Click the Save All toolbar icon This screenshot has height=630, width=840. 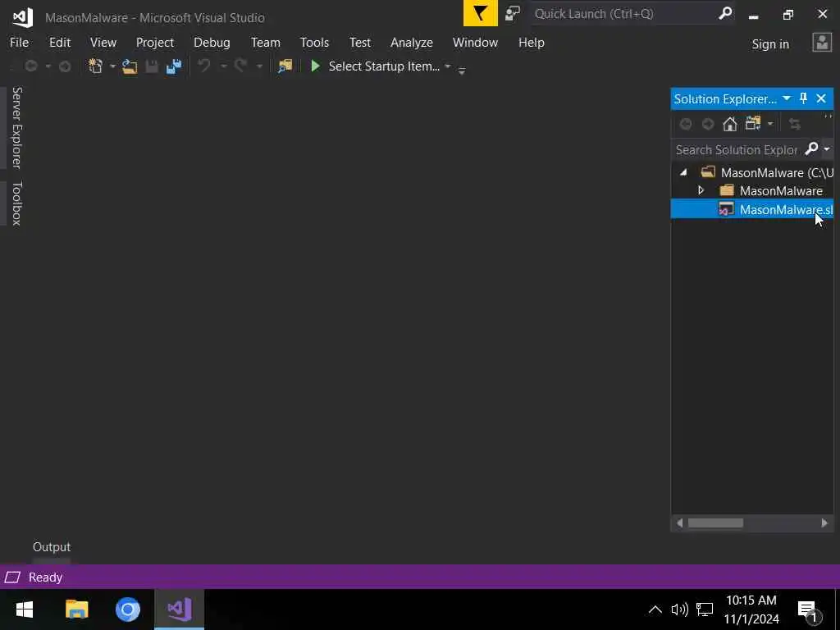pyautogui.click(x=174, y=66)
